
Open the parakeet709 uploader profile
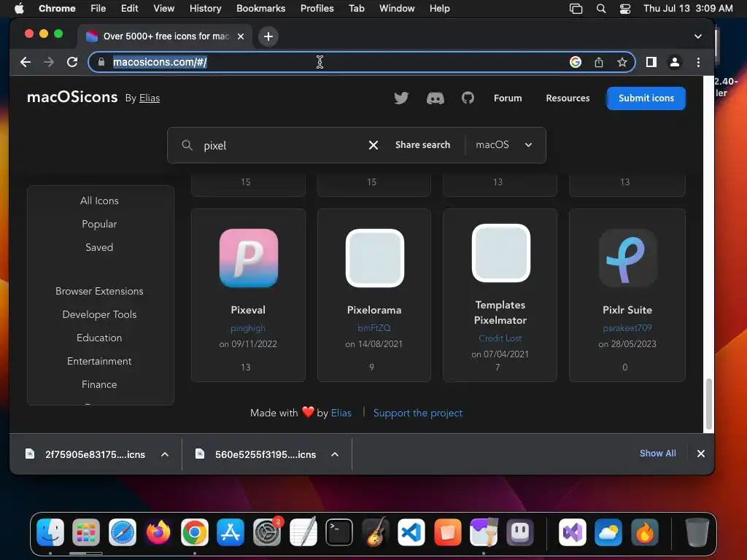(x=627, y=328)
